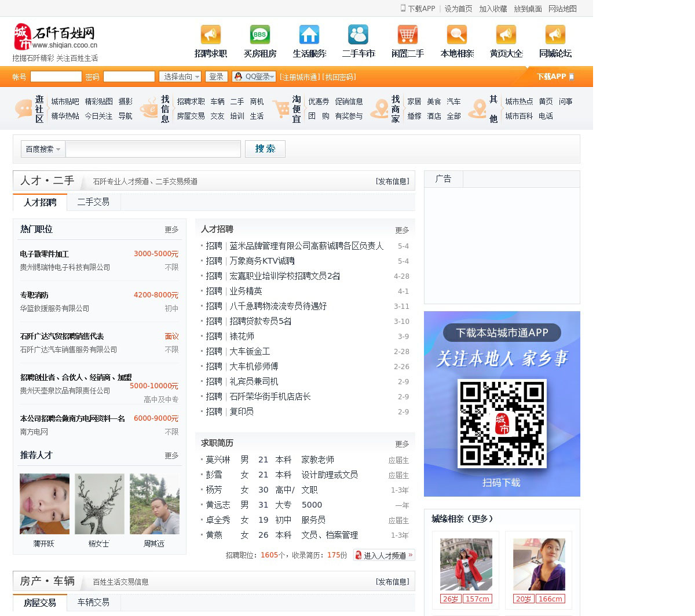Open 城市热点 in 其他 section
This screenshot has height=616, width=695.
click(519, 101)
